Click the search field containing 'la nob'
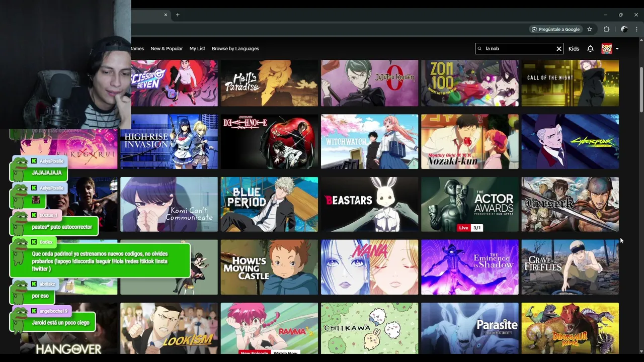644x362 pixels. pos(519,49)
